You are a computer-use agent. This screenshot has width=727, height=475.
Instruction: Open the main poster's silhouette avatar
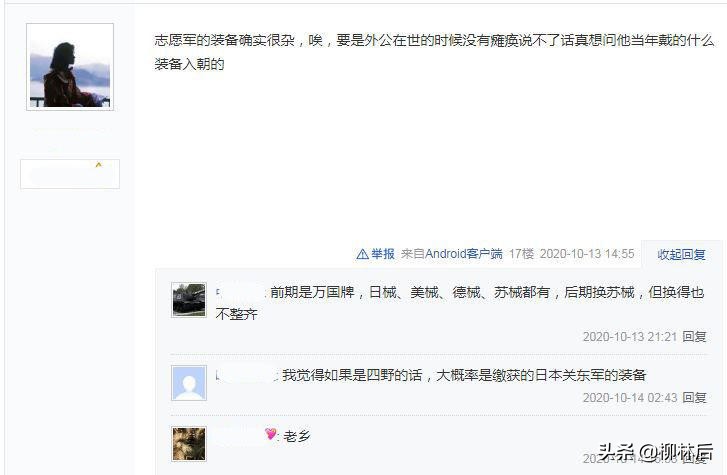[70, 67]
